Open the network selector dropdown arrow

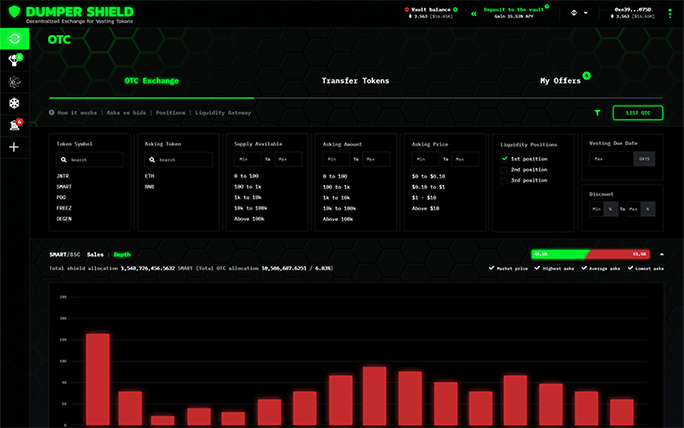pyautogui.click(x=585, y=13)
